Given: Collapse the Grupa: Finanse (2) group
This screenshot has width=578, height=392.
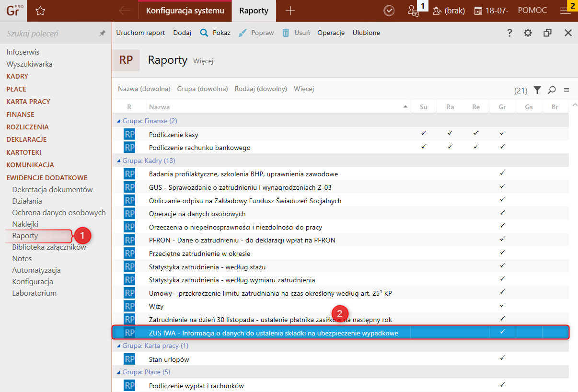Looking at the screenshot, I should (x=119, y=121).
